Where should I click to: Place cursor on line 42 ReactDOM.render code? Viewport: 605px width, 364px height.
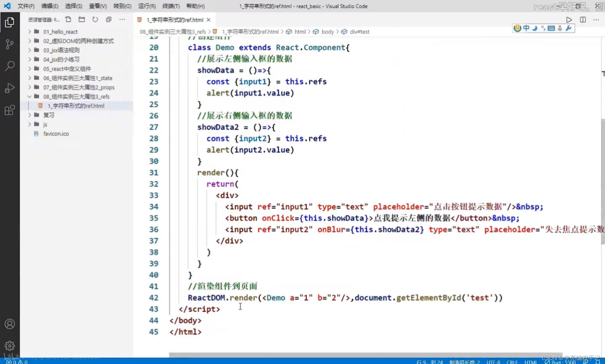(x=345, y=298)
